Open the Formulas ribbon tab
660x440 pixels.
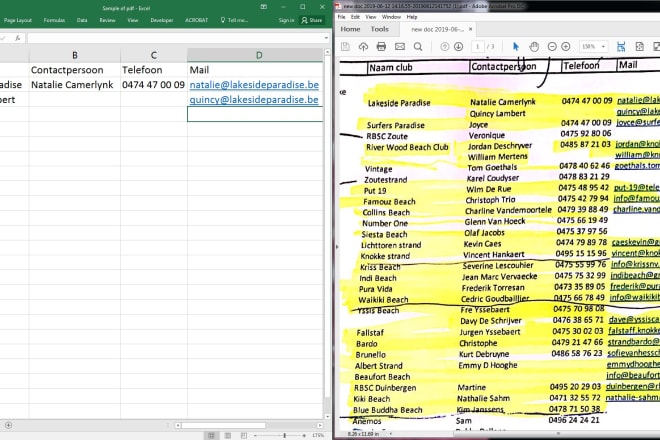(x=54, y=20)
